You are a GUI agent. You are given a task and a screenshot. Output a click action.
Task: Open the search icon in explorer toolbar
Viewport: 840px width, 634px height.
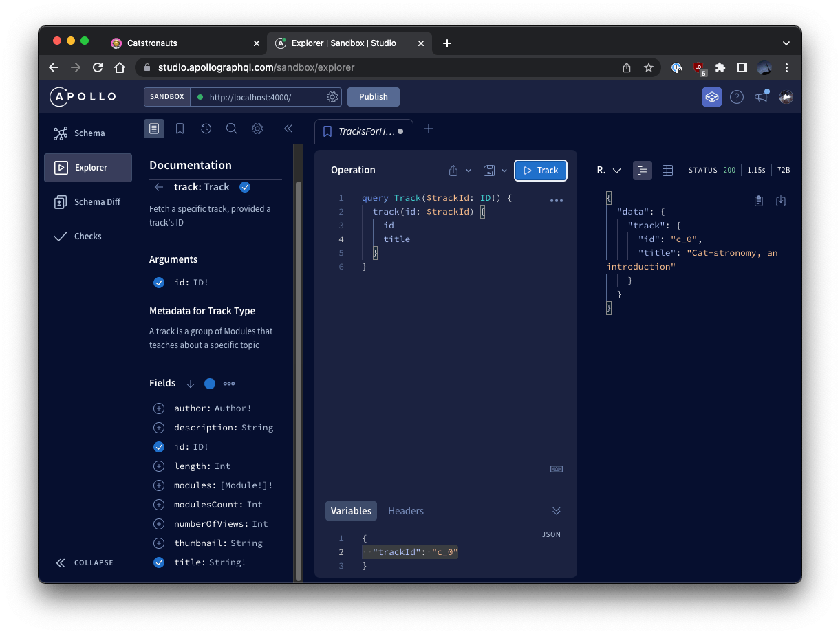coord(232,129)
